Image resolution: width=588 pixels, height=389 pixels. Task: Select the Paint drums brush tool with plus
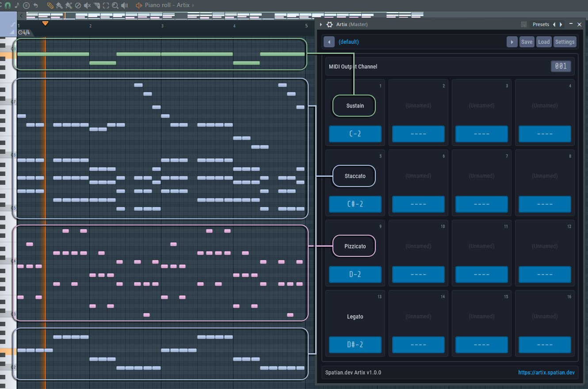(x=69, y=5)
